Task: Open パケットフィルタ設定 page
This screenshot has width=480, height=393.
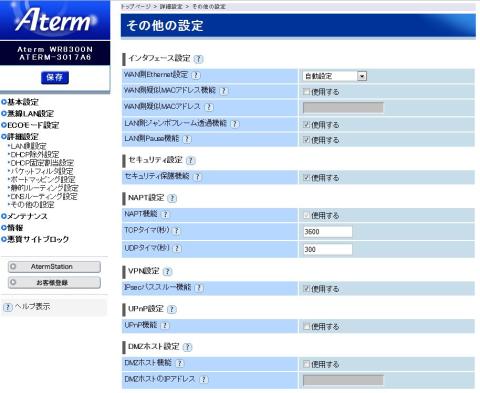Action: (41, 171)
